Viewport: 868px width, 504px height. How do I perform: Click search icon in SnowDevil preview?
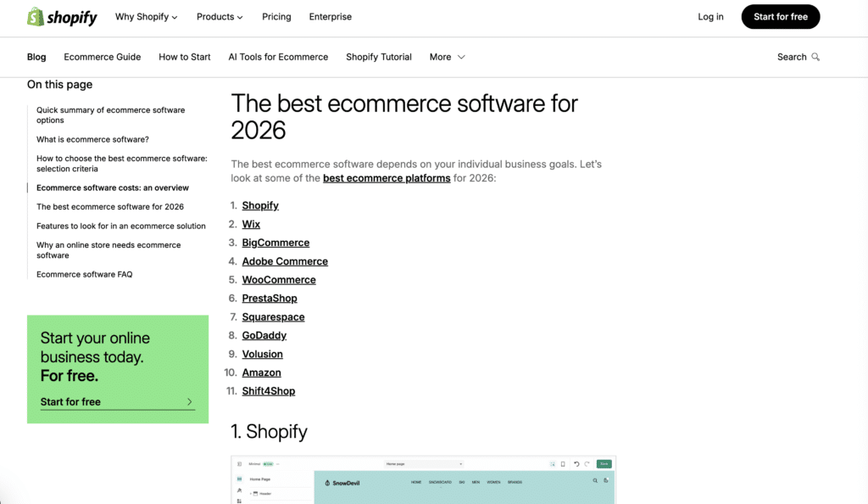tap(595, 481)
